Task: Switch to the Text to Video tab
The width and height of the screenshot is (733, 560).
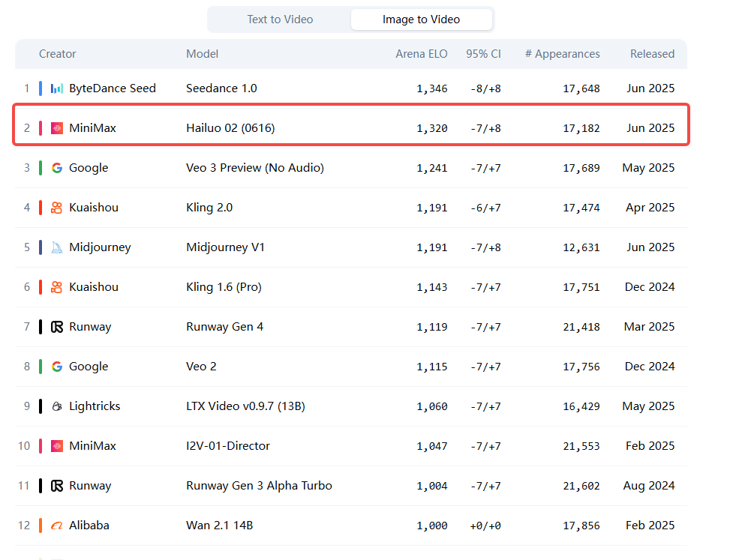Action: click(x=280, y=19)
